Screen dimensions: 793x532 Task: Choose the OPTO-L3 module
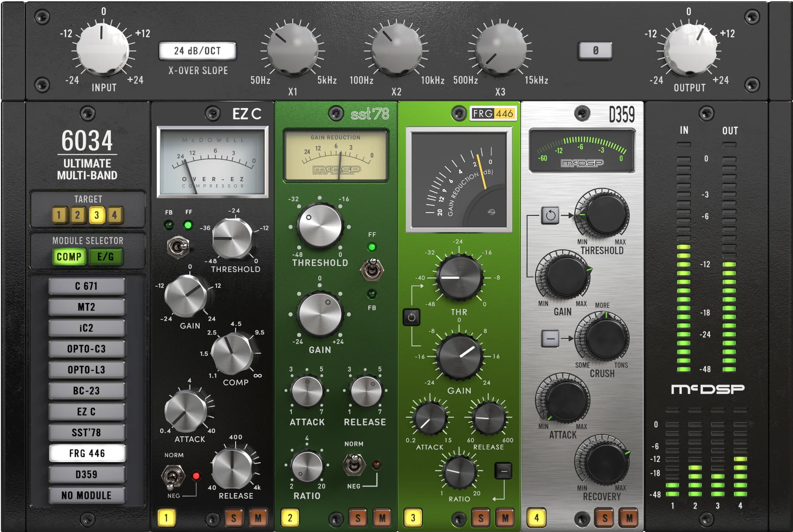click(x=87, y=370)
